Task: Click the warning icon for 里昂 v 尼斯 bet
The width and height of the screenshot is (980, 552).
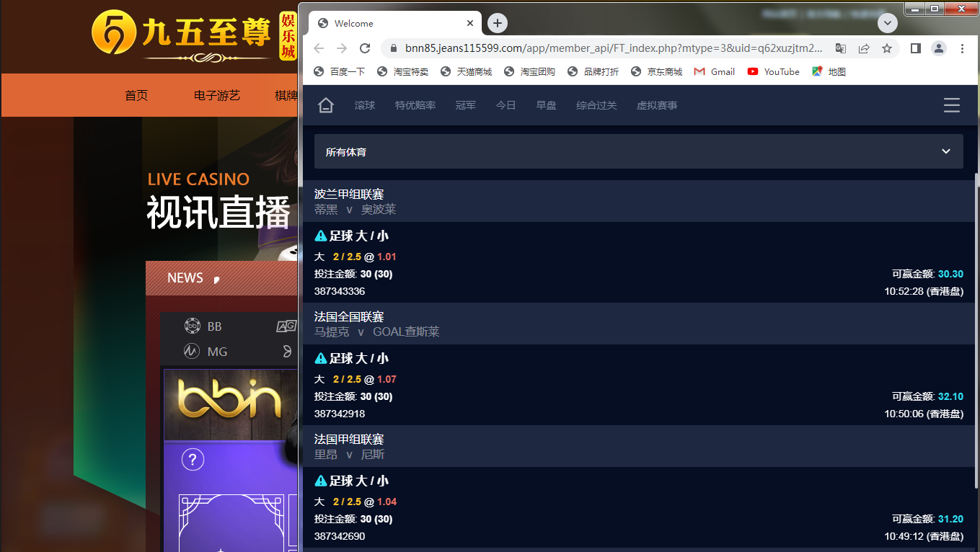Action: point(321,481)
